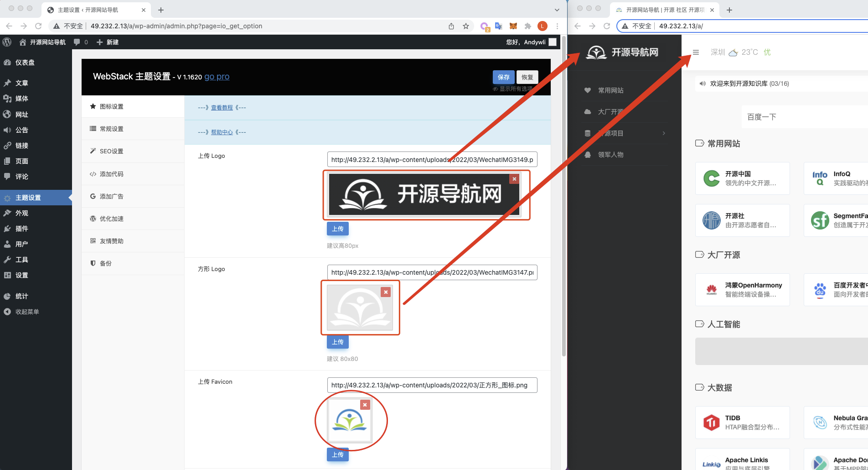Screen dimensions: 868x470
Task: Click the 上传 Logo URL field
Action: (x=432, y=159)
